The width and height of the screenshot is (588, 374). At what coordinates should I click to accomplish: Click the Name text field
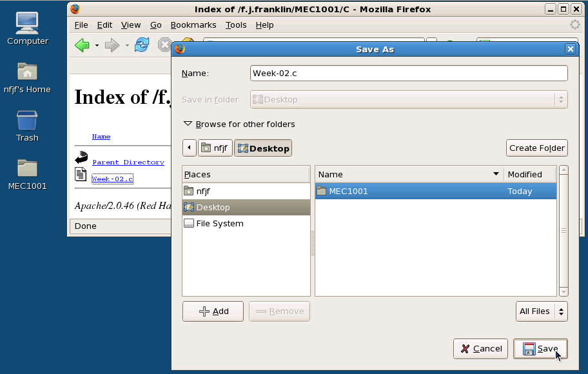pos(409,74)
